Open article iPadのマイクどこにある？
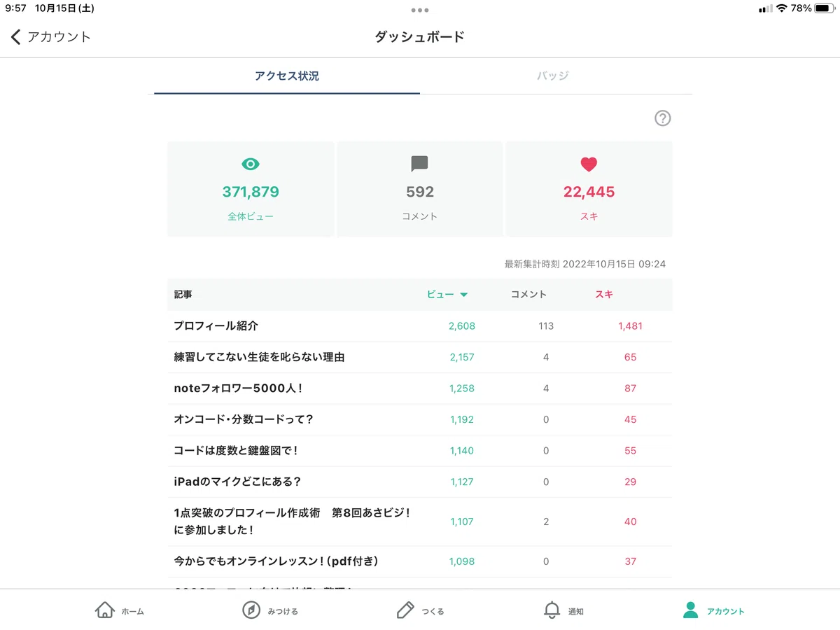840x630 pixels. click(237, 482)
